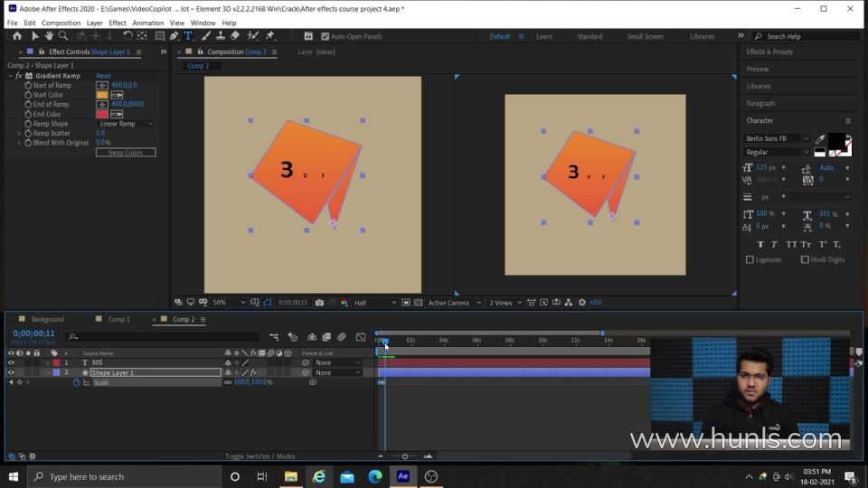Select the Roto Brush tool
868x488 pixels.
pyautogui.click(x=252, y=36)
